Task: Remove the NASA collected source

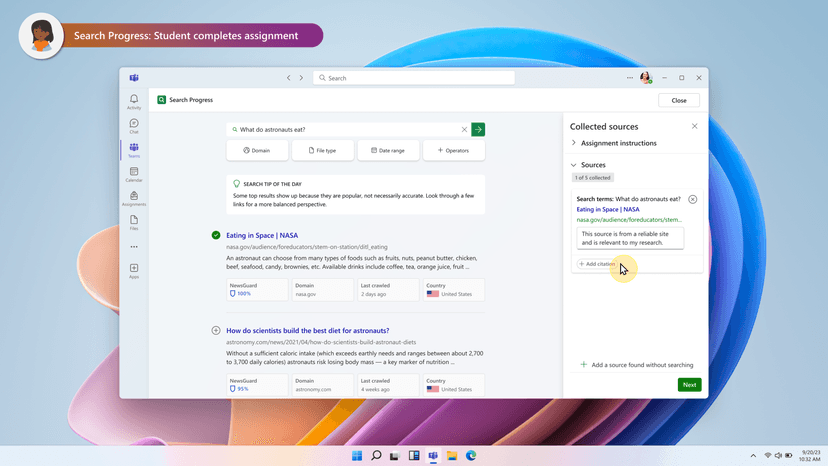Action: [692, 199]
